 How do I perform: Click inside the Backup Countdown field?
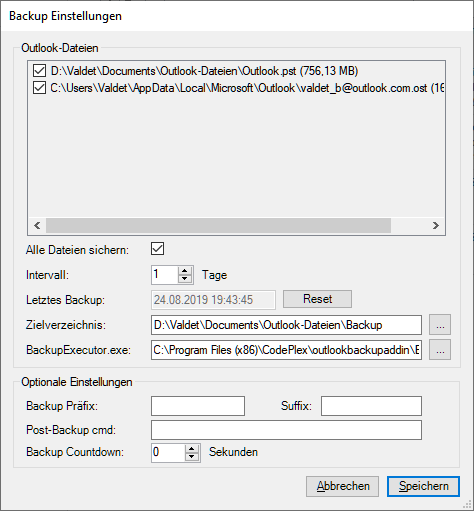(168, 453)
